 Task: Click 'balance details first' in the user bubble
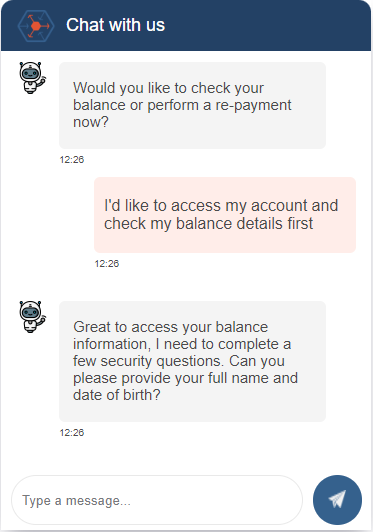click(x=244, y=224)
